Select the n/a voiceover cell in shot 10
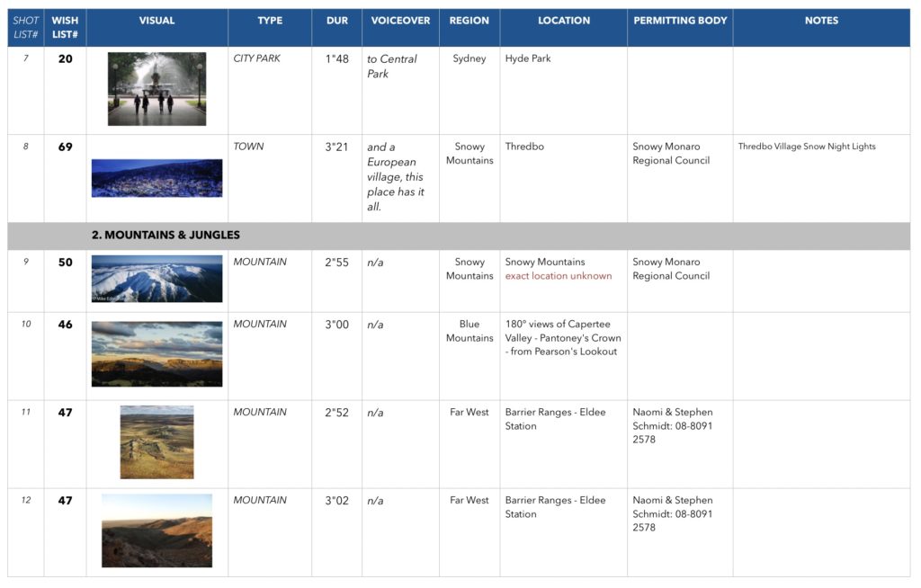The width and height of the screenshot is (921, 588). (x=400, y=356)
